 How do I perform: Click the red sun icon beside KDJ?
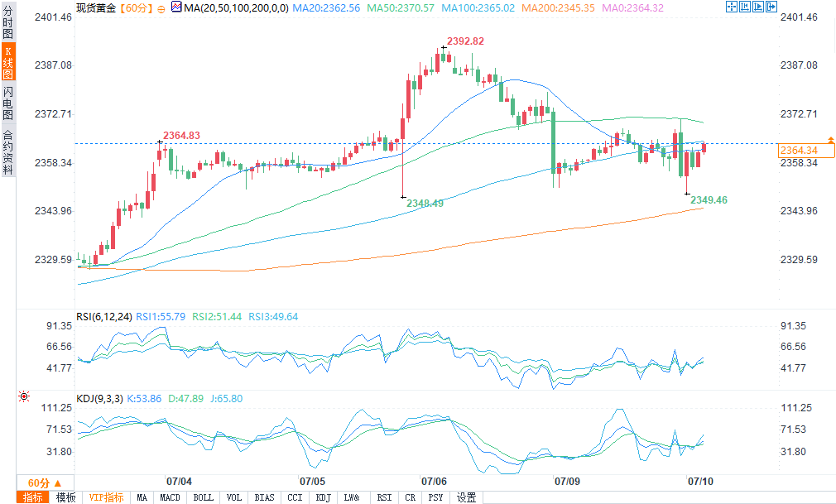(23, 396)
